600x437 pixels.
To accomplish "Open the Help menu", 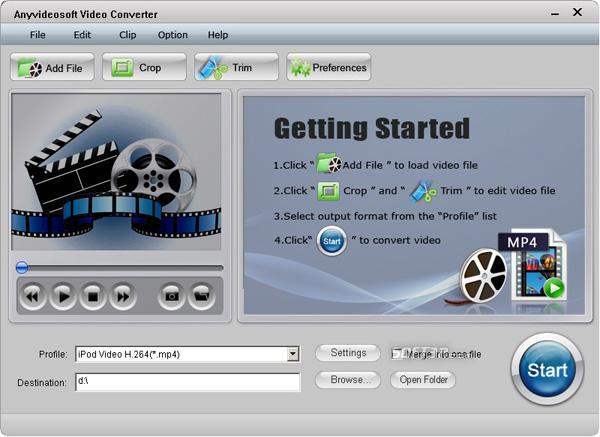I will pos(218,35).
